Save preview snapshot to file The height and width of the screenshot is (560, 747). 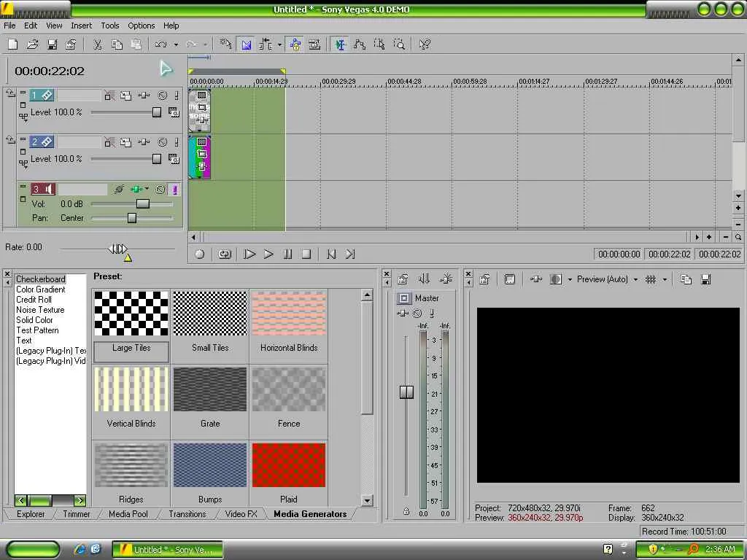[x=705, y=279]
